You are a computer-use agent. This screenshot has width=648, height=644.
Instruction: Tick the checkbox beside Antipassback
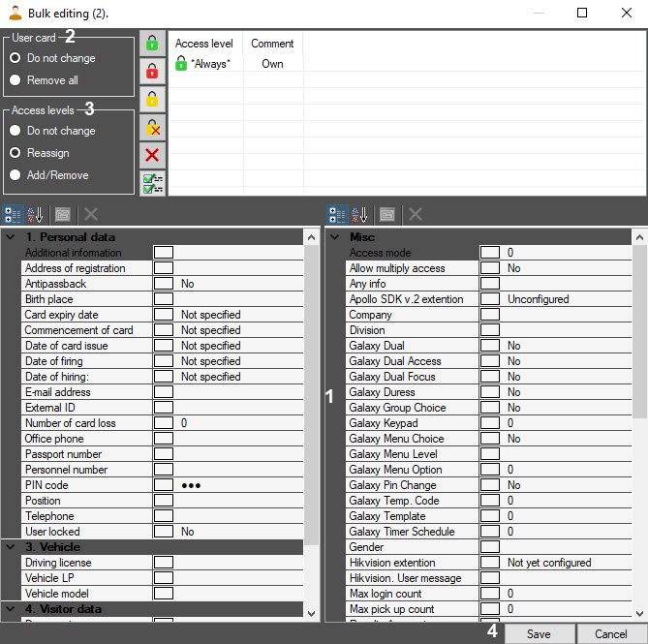(164, 284)
